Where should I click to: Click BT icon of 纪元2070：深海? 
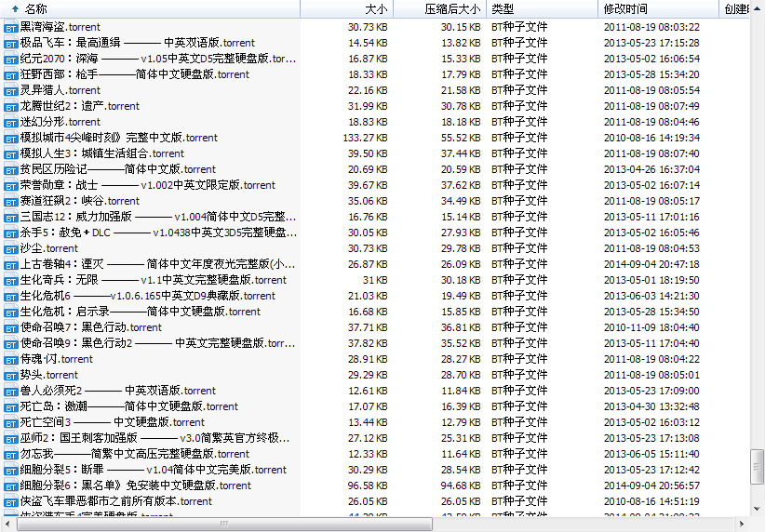point(11,59)
